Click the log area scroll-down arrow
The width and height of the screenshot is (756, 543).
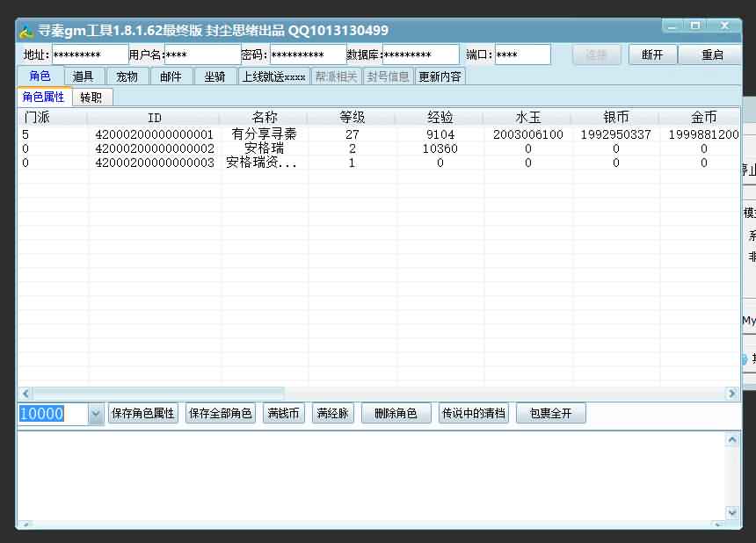tap(731, 512)
